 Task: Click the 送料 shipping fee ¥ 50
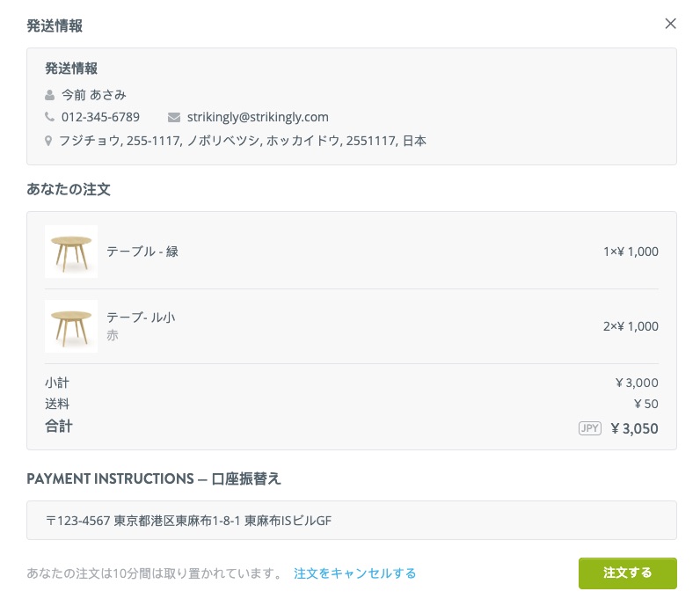click(x=646, y=404)
